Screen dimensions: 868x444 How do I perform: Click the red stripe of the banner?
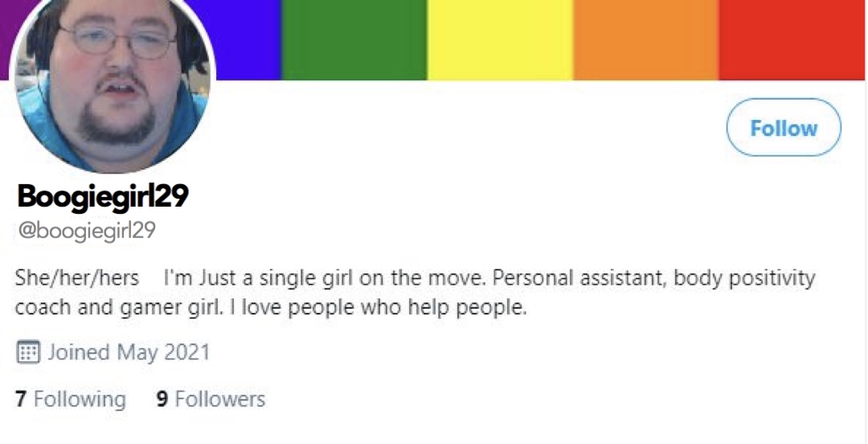click(792, 40)
